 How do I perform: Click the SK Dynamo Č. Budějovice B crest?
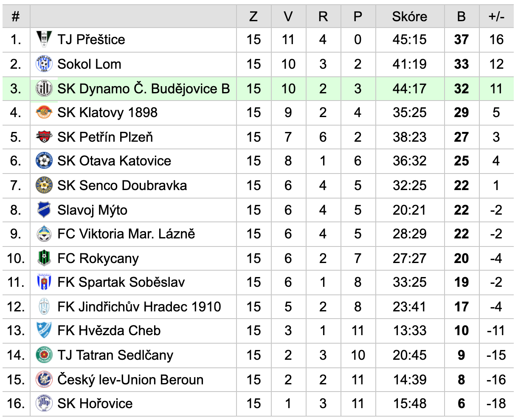(44, 88)
